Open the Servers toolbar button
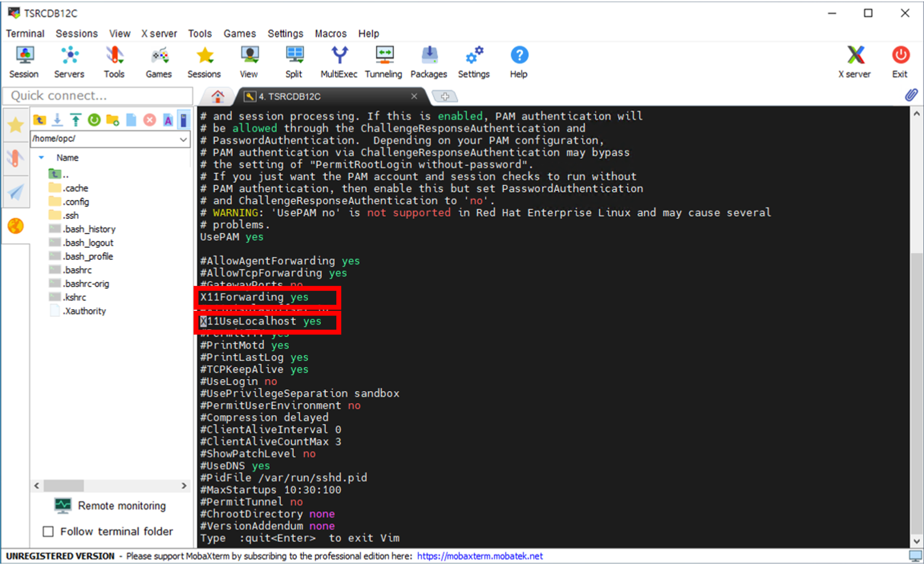The width and height of the screenshot is (924, 565). (x=69, y=62)
